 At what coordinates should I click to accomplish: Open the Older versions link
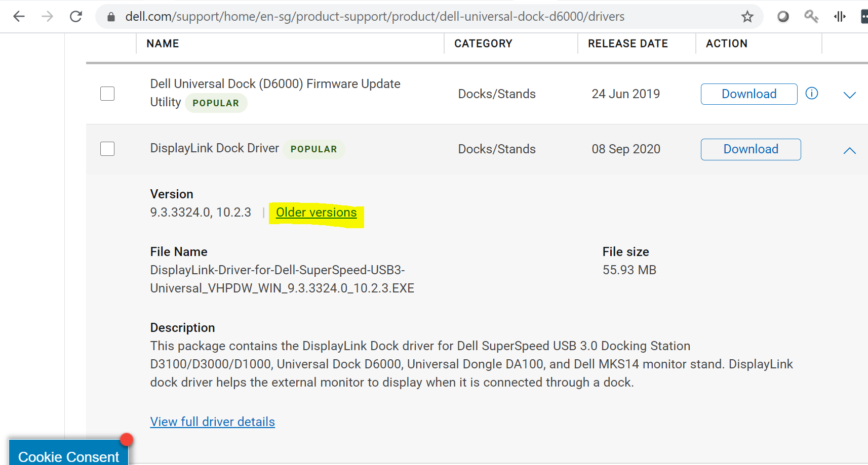(316, 213)
